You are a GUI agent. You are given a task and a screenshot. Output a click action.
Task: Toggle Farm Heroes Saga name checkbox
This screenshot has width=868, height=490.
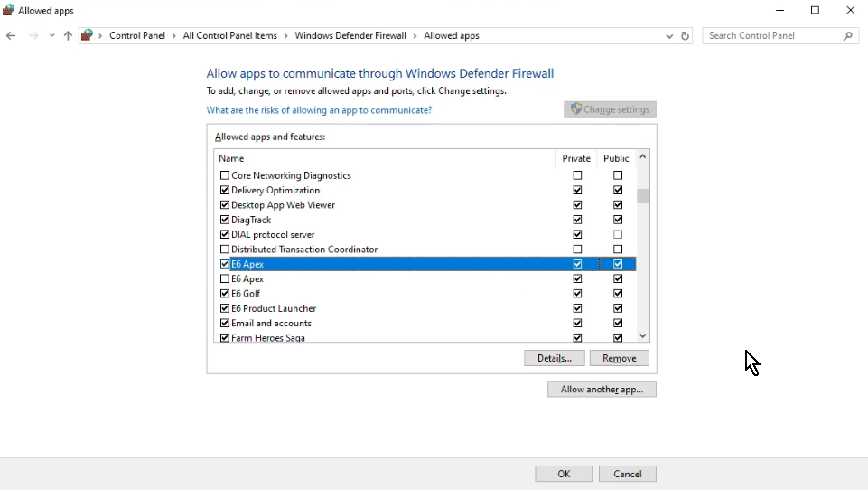(225, 337)
